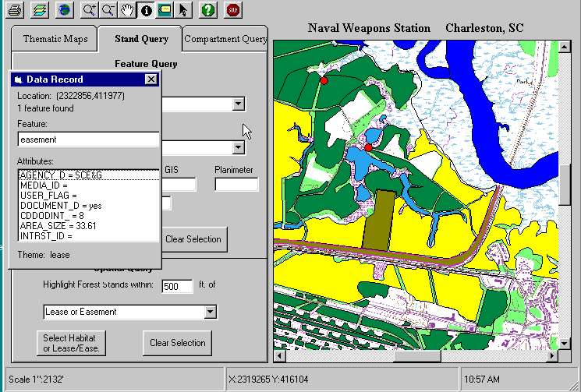This screenshot has height=392, width=581.
Task: Select AREA_SIZE = 33.61 attribute row
Action: click(x=89, y=226)
